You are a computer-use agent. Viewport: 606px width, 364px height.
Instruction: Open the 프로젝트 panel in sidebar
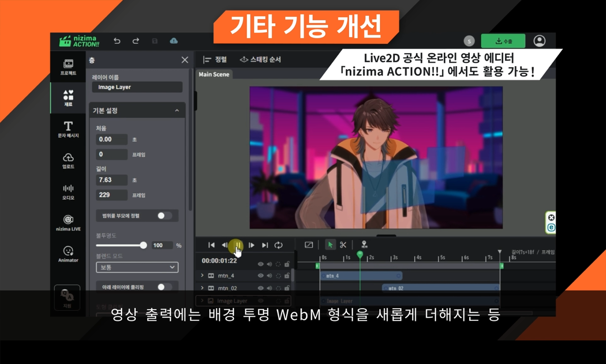click(68, 67)
